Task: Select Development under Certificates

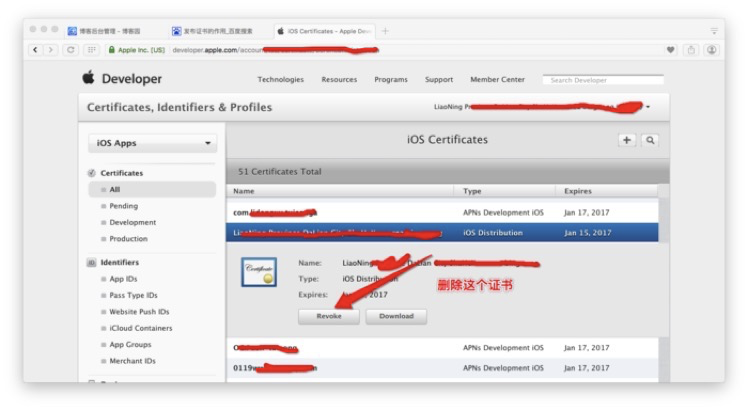Action: [133, 222]
